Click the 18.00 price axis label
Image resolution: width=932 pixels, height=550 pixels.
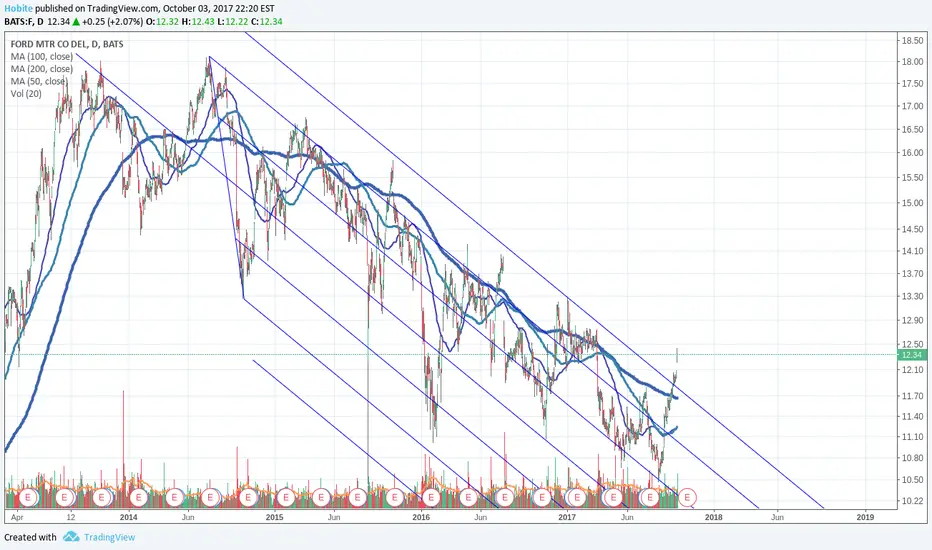click(x=912, y=62)
